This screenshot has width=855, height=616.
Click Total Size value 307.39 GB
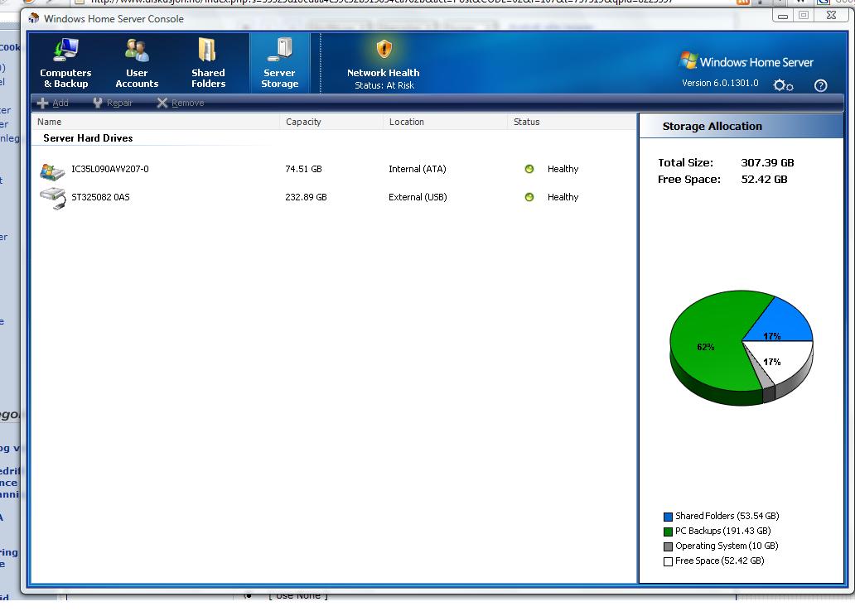pos(767,163)
